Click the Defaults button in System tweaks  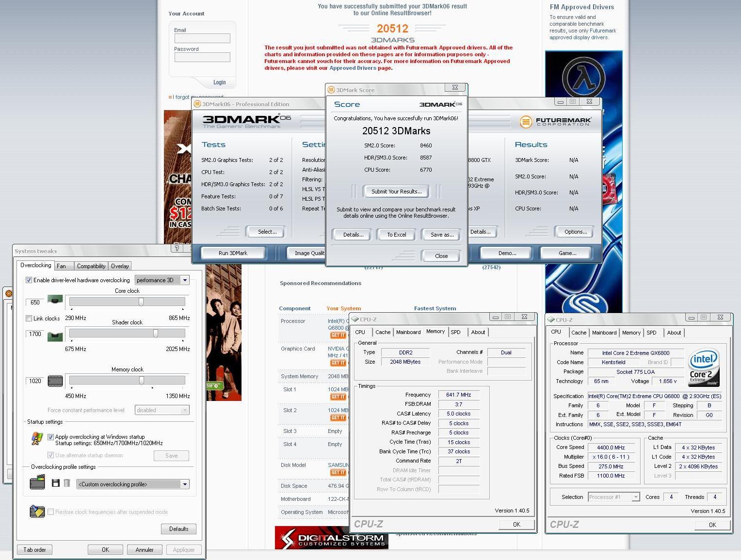(178, 529)
